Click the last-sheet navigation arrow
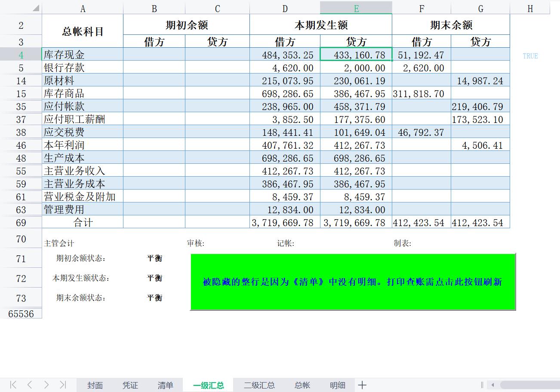560x392 pixels. 63,385
